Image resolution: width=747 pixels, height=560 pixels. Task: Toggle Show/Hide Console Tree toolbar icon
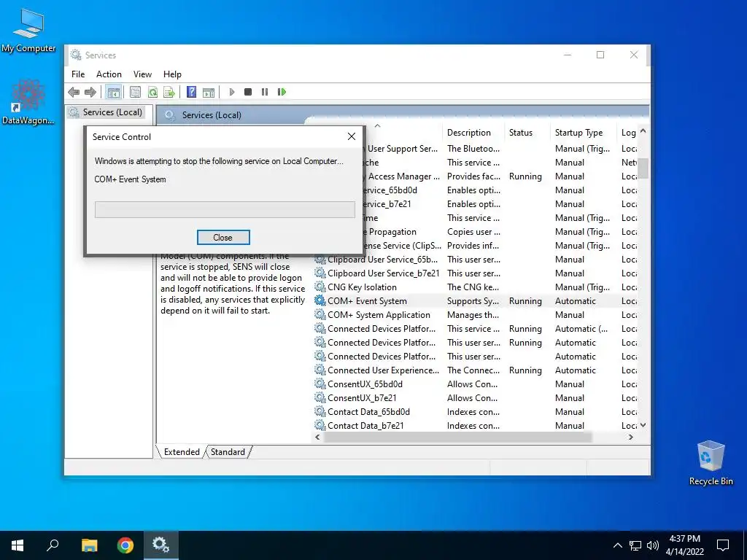(x=113, y=92)
